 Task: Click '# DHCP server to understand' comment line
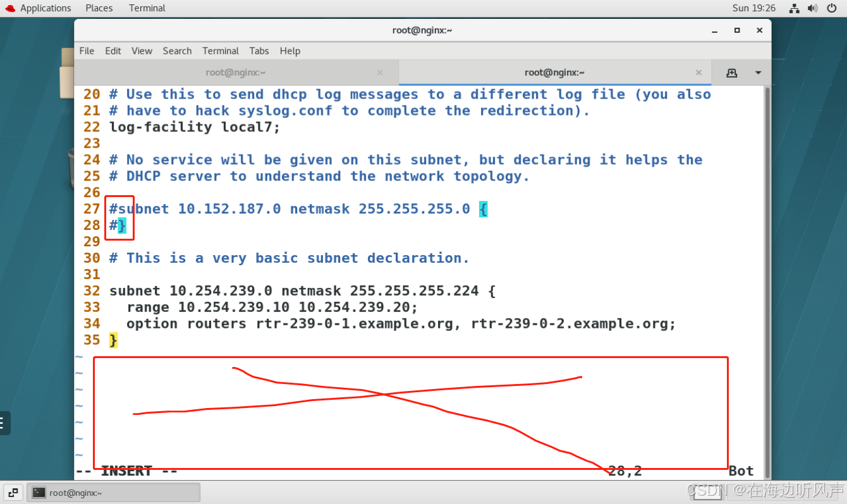[320, 176]
